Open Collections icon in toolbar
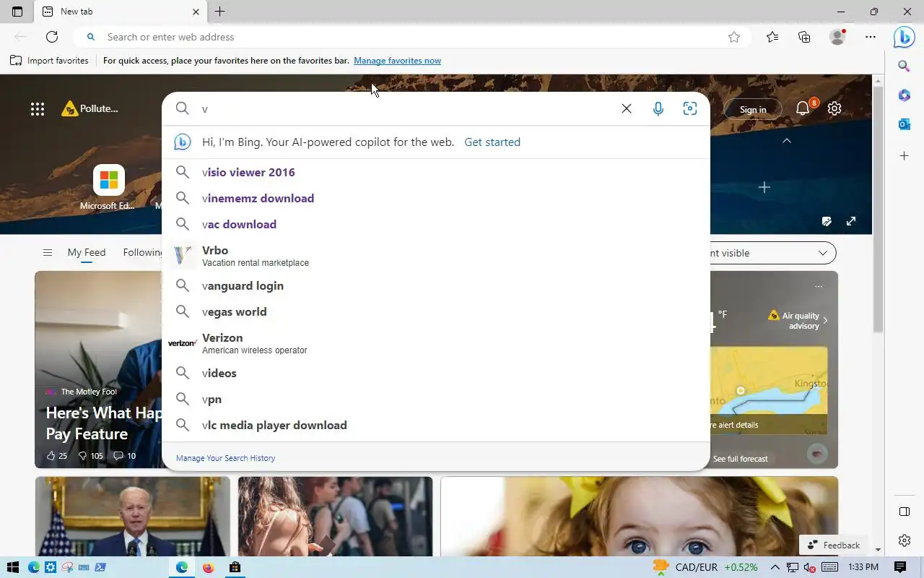The image size is (924, 578). [x=804, y=37]
